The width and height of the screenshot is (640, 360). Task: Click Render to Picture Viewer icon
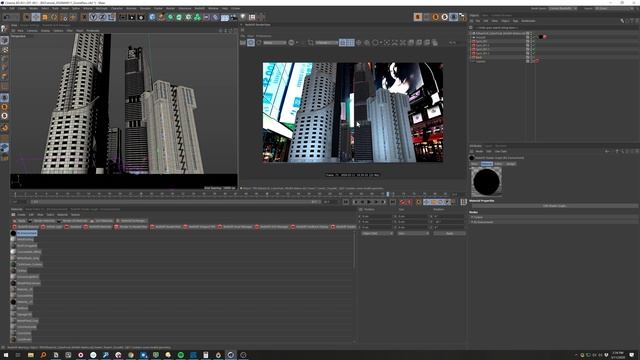point(131,17)
